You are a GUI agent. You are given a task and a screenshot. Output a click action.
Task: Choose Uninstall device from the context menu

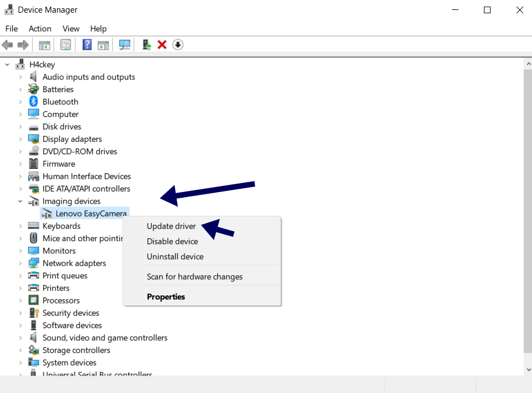tap(175, 257)
